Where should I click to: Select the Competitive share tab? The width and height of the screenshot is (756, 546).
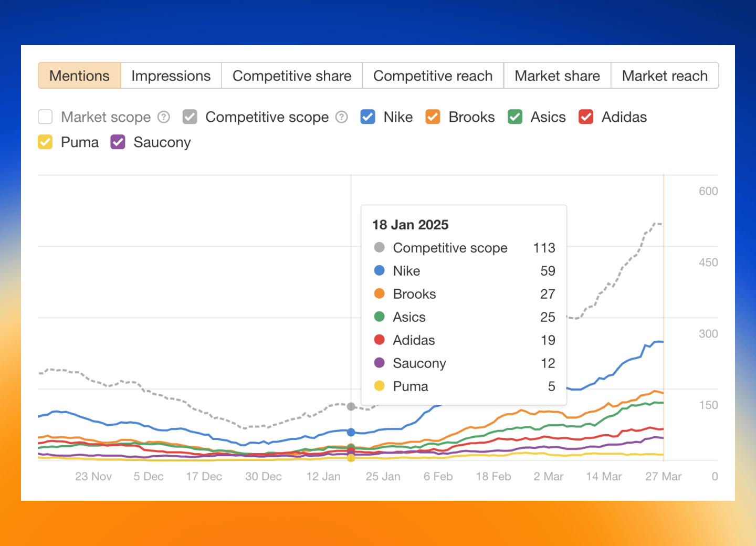pos(292,76)
